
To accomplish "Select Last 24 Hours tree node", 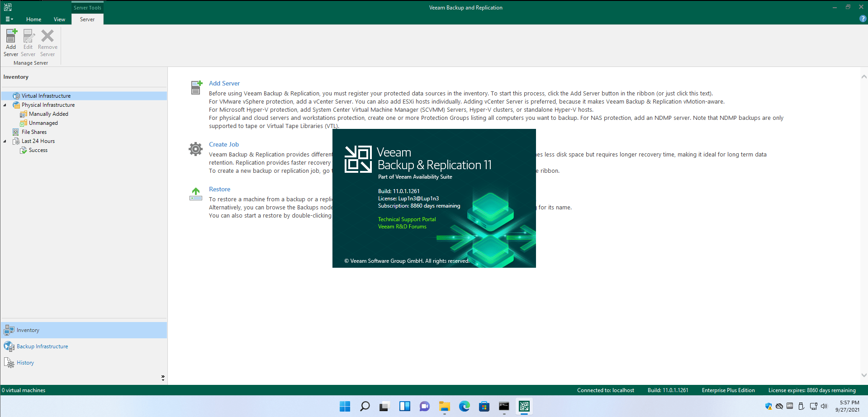I will 38,141.
